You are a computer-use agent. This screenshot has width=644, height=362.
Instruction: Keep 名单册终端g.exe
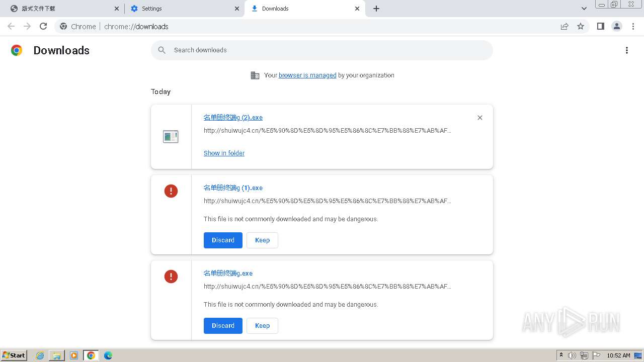pos(262,326)
